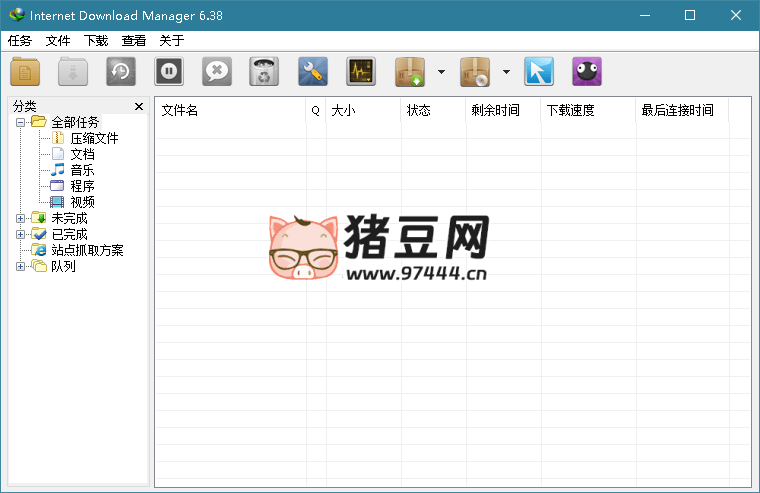Select the 站点抓取方案 tree item

tap(87, 250)
